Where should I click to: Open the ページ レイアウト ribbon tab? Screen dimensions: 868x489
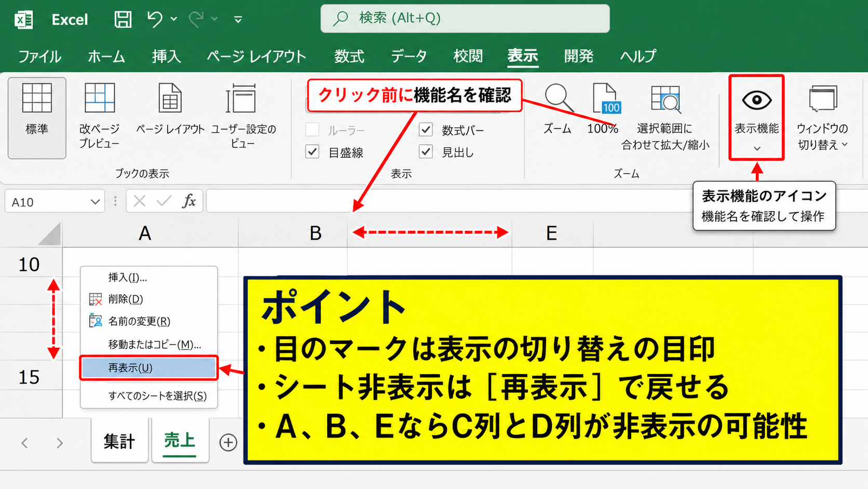(x=256, y=56)
